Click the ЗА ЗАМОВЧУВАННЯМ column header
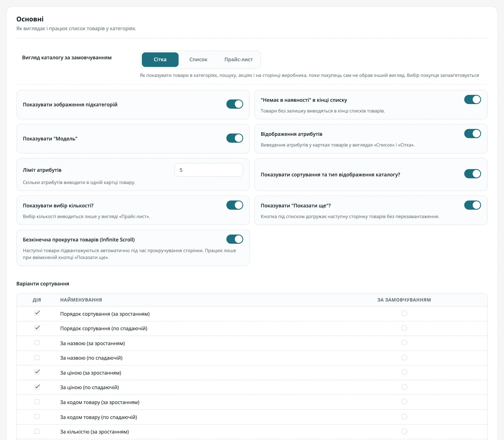 tap(404, 300)
